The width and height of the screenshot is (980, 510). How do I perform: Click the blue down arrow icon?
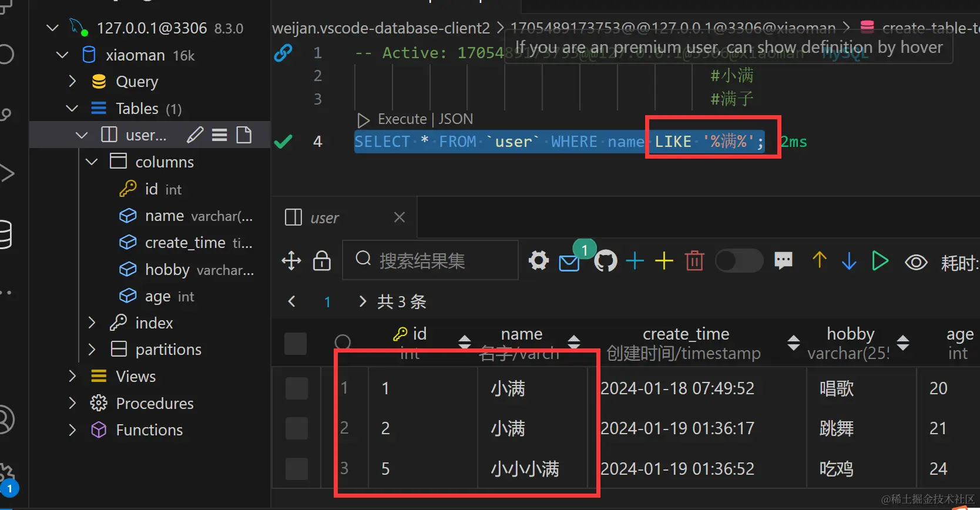849,261
